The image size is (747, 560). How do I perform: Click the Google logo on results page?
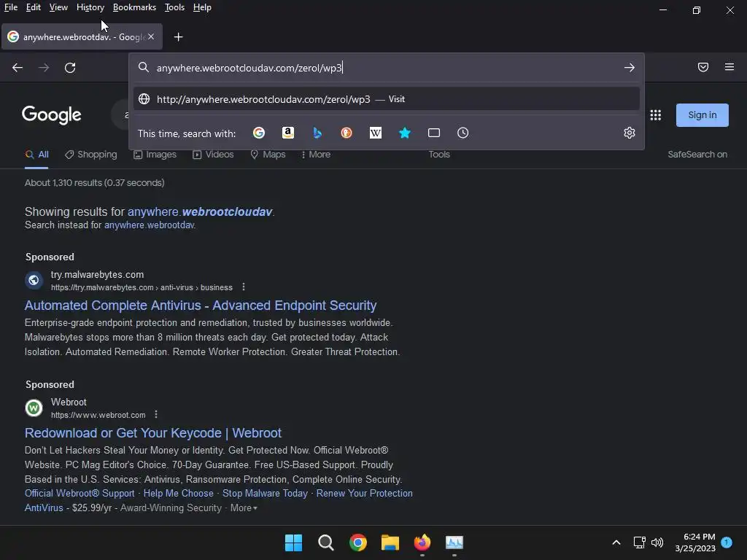point(52,114)
